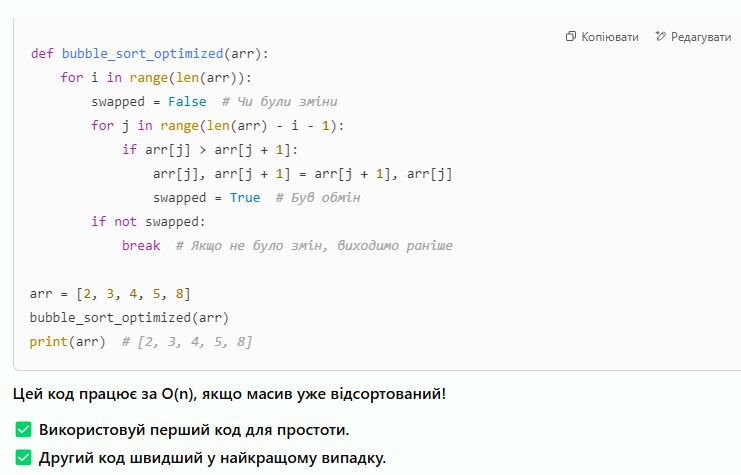The image size is (741, 475).
Task: Click the Редагувати text button
Action: tap(701, 37)
